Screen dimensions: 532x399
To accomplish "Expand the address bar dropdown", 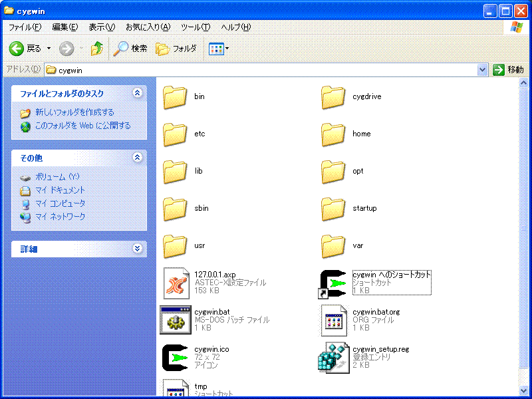I will (482, 70).
